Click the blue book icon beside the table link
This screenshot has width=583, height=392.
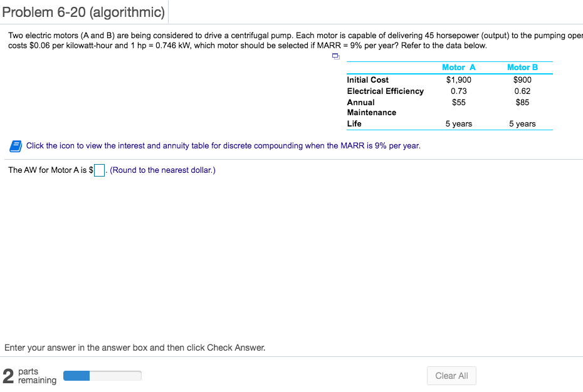pyautogui.click(x=14, y=146)
